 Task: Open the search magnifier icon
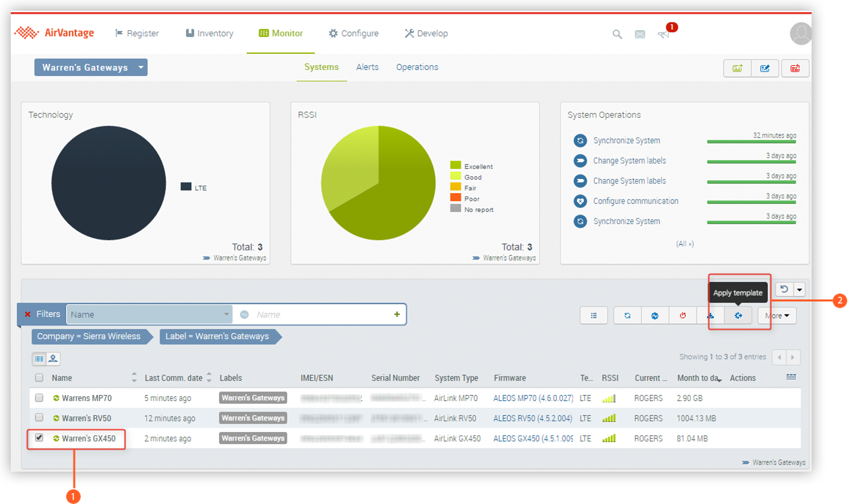[x=617, y=34]
